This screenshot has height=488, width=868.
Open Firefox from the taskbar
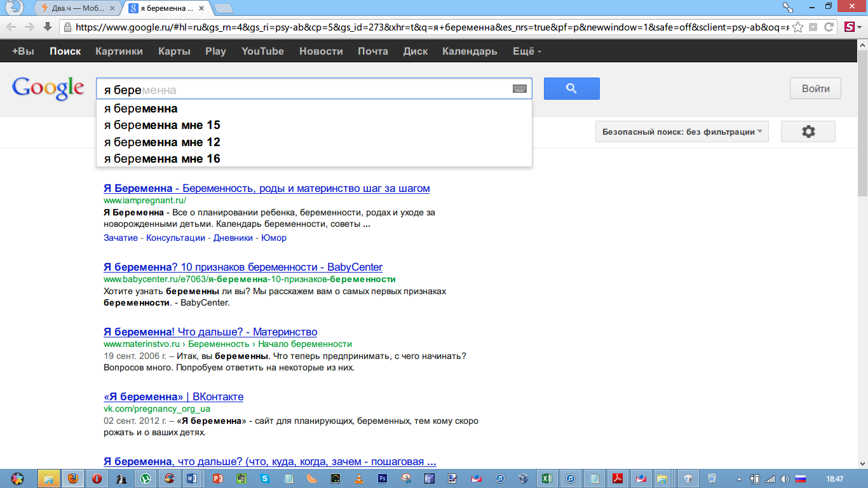coord(73,478)
